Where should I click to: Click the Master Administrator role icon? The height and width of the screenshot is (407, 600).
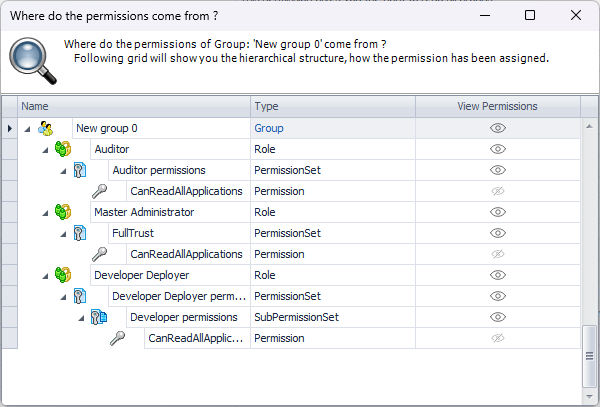(63, 212)
